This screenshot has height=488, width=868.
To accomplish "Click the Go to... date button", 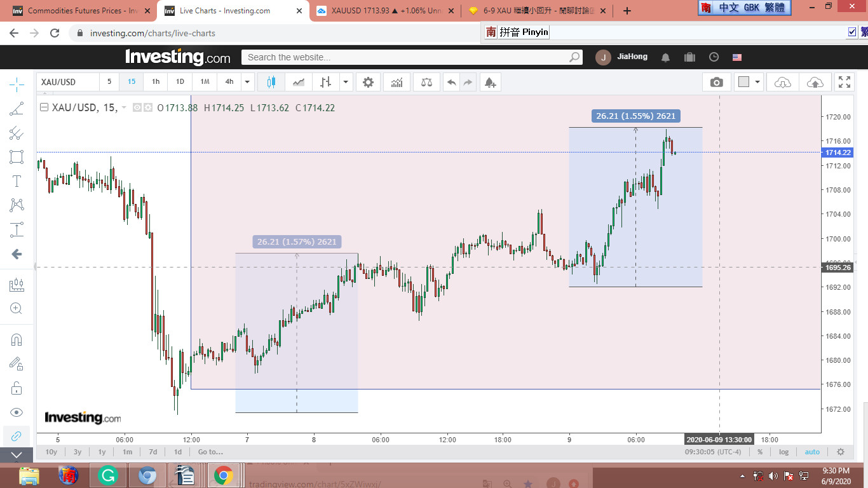I will pyautogui.click(x=210, y=452).
